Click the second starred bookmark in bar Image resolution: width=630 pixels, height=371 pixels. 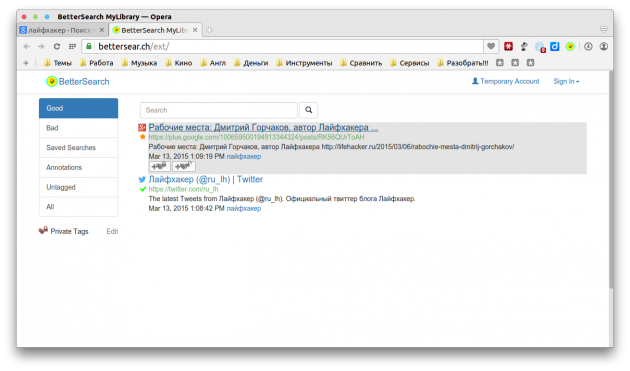click(515, 63)
